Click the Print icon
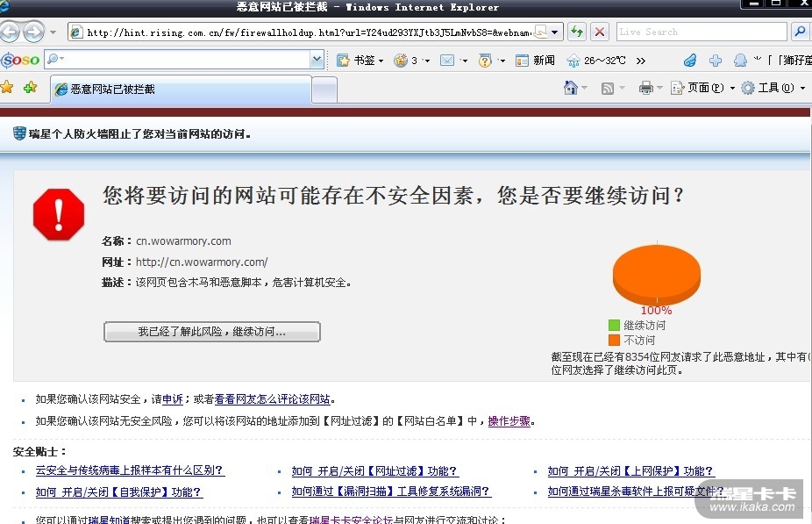The height and width of the screenshot is (524, 812). pyautogui.click(x=645, y=88)
